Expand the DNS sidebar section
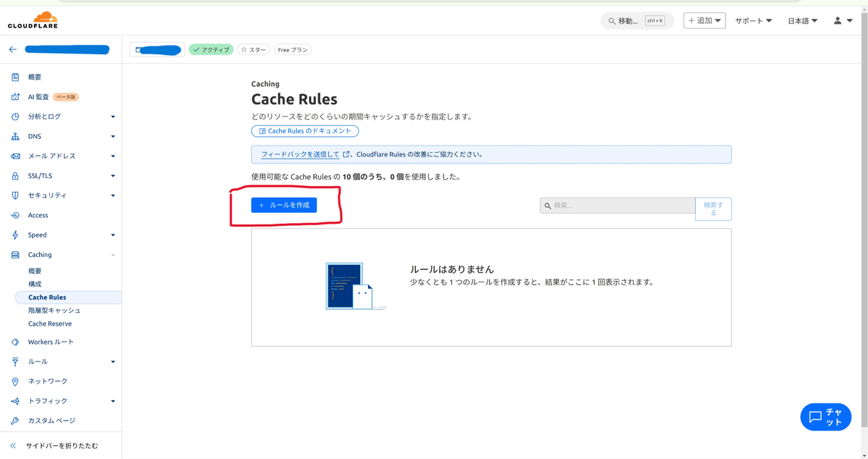The height and width of the screenshot is (459, 868). (113, 136)
